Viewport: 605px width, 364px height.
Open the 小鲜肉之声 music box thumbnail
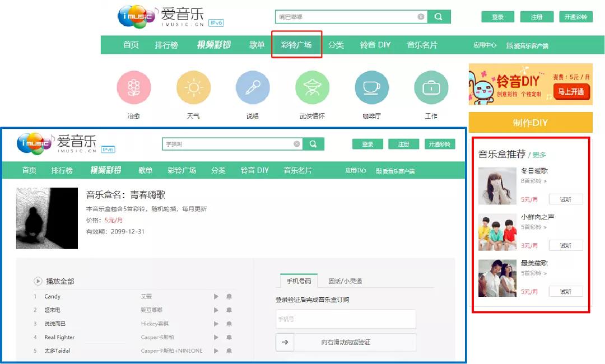[x=497, y=231]
